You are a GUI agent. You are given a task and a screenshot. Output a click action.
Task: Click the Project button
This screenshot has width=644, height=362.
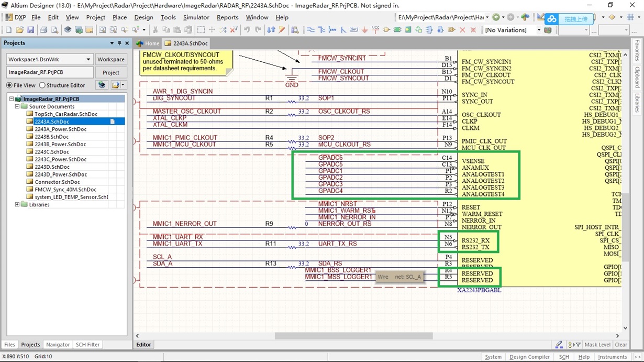click(111, 72)
